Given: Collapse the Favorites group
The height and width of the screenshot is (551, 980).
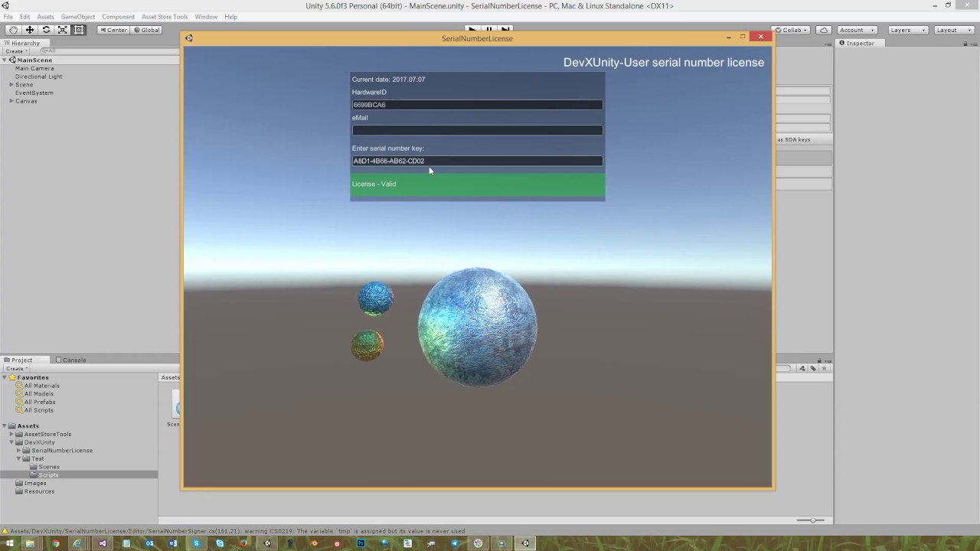Looking at the screenshot, I should pos(5,377).
